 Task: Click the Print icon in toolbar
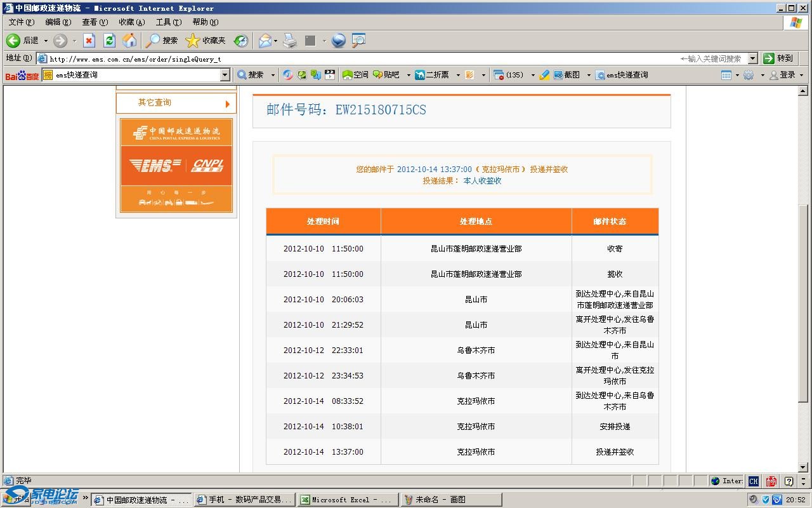290,41
